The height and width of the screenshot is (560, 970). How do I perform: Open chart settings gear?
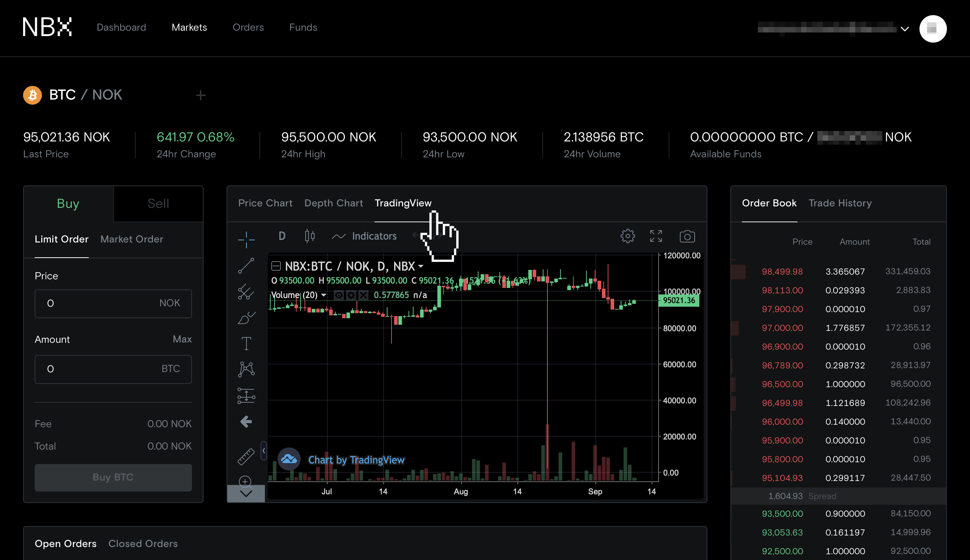pos(627,236)
